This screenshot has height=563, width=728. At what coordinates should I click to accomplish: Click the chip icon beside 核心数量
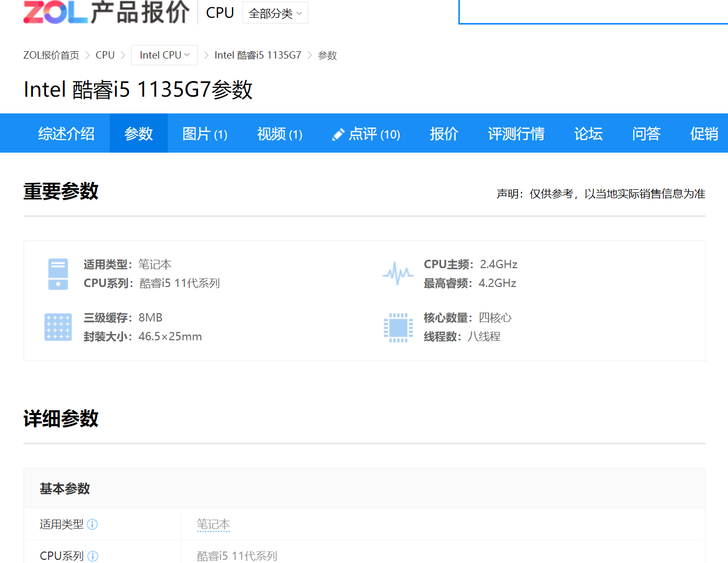[398, 327]
